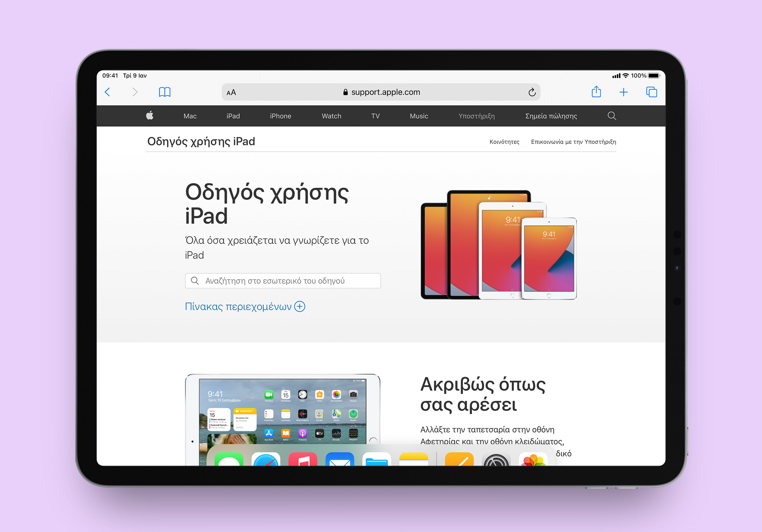Tap the Settings gear icon in dock
Screen dimensions: 762x532
(x=496, y=459)
